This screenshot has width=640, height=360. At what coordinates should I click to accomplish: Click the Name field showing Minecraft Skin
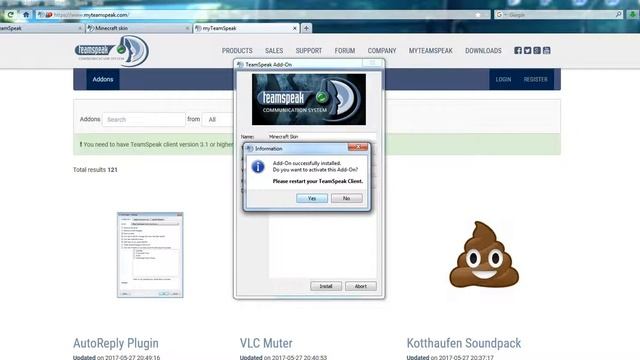tap(322, 137)
